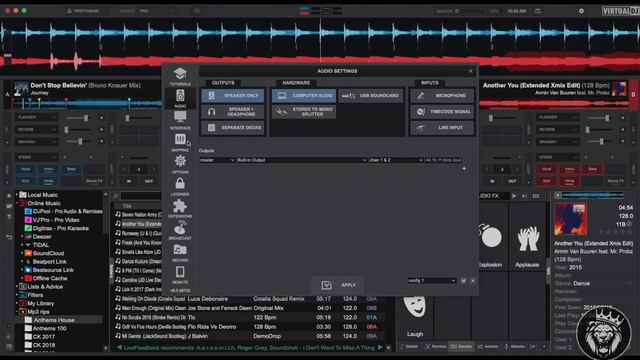Adjust left deck Flanger effect slider
This screenshot has width=640, height=360.
click(x=78, y=118)
